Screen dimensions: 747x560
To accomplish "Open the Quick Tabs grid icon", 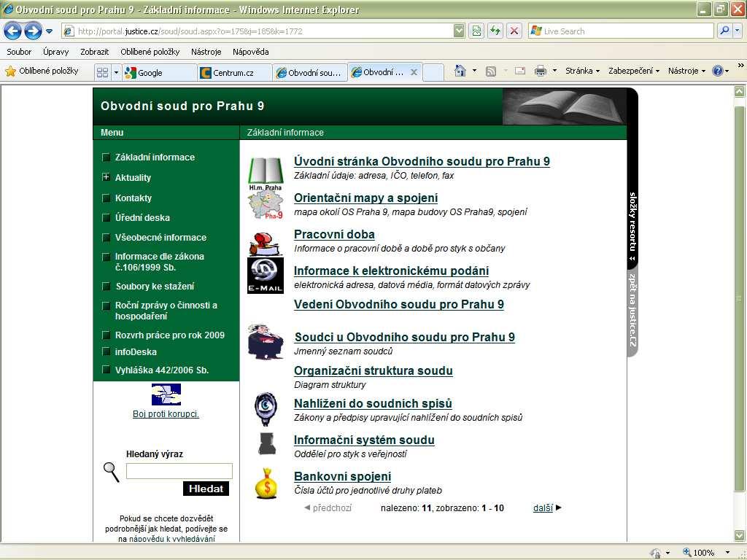I will 102,72.
